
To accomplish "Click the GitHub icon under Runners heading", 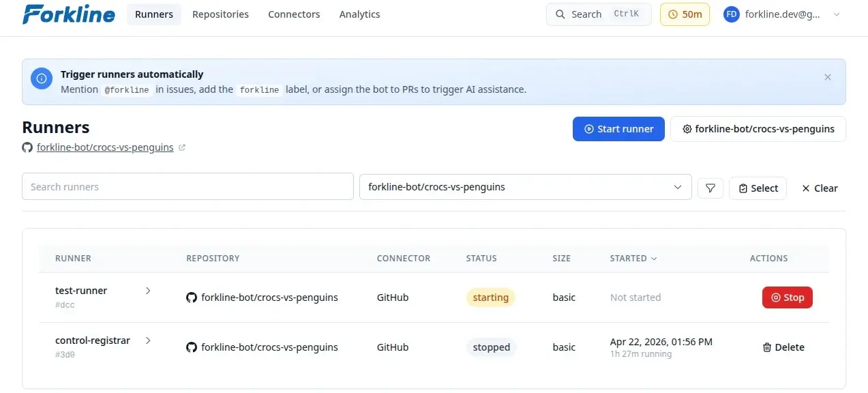I will [27, 147].
